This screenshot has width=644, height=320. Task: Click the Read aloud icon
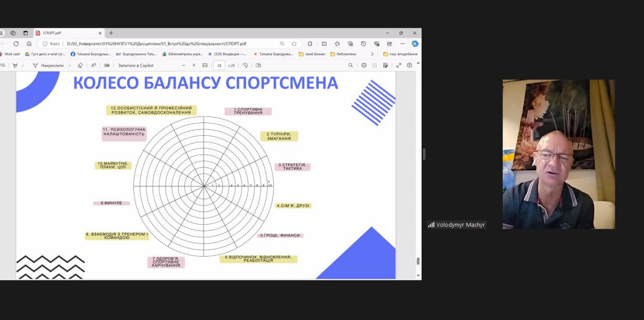point(94,65)
